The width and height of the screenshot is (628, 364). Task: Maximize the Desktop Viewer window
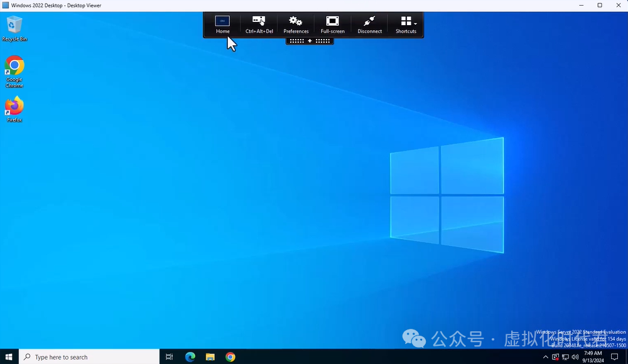tap(600, 5)
